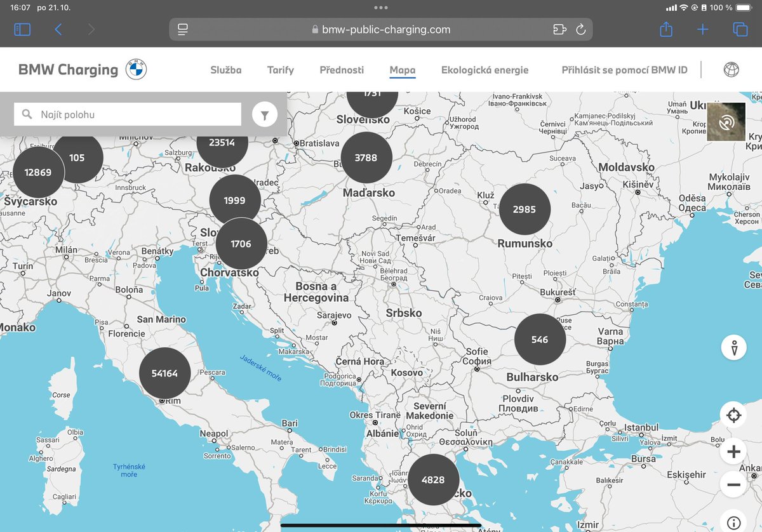Tap the Wi-Fi status icon
Screen dimensions: 762x532
click(684, 8)
